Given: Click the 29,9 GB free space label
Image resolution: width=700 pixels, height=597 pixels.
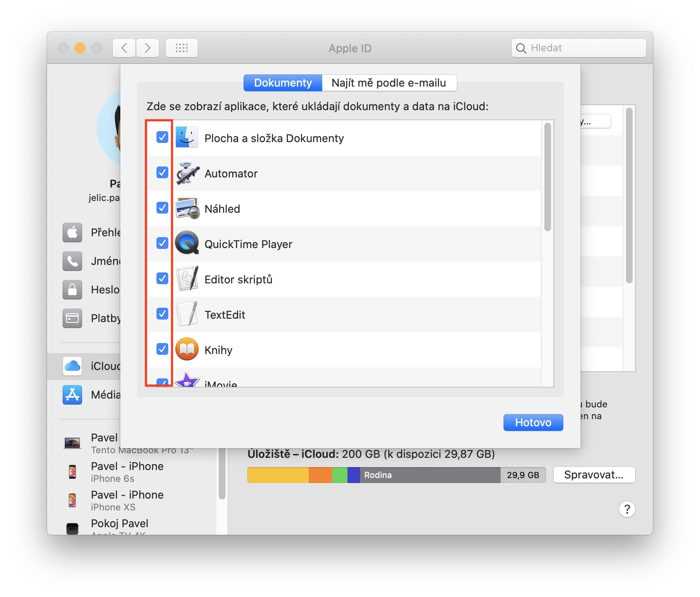Looking at the screenshot, I should pyautogui.click(x=523, y=475).
